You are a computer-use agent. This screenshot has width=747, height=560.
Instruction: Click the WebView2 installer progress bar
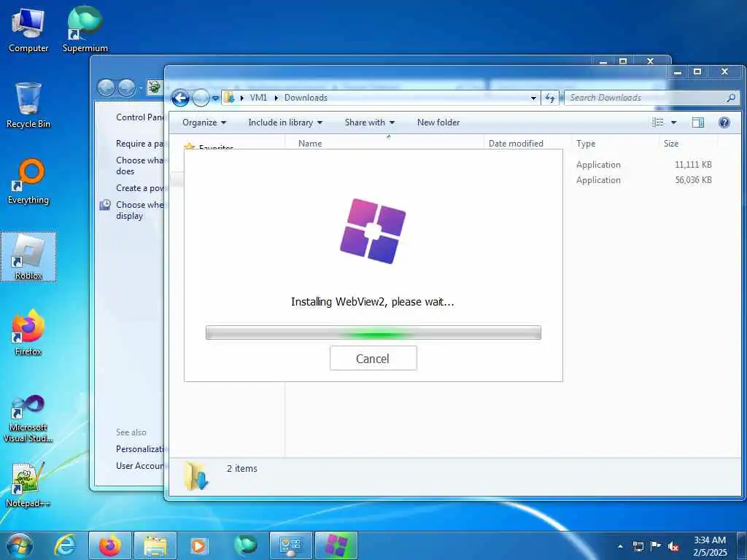pos(373,332)
